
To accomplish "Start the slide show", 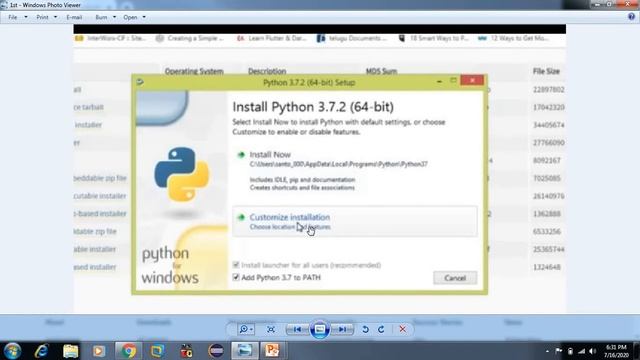I will pyautogui.click(x=320, y=329).
